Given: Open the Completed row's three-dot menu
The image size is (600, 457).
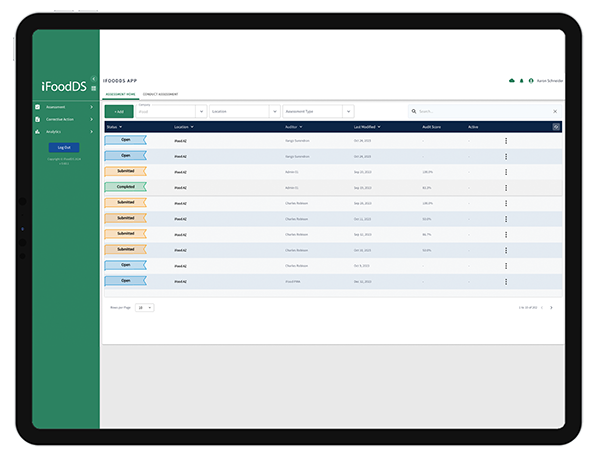Looking at the screenshot, I should click(506, 188).
